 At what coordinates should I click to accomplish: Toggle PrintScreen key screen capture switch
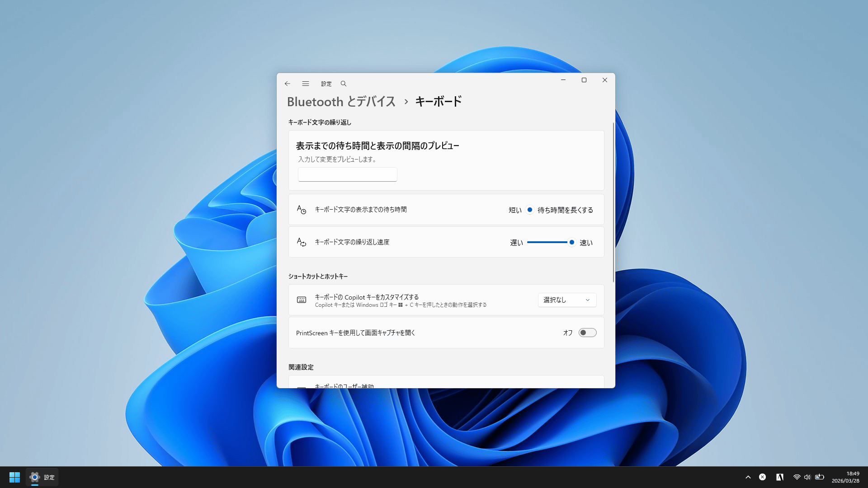point(587,333)
